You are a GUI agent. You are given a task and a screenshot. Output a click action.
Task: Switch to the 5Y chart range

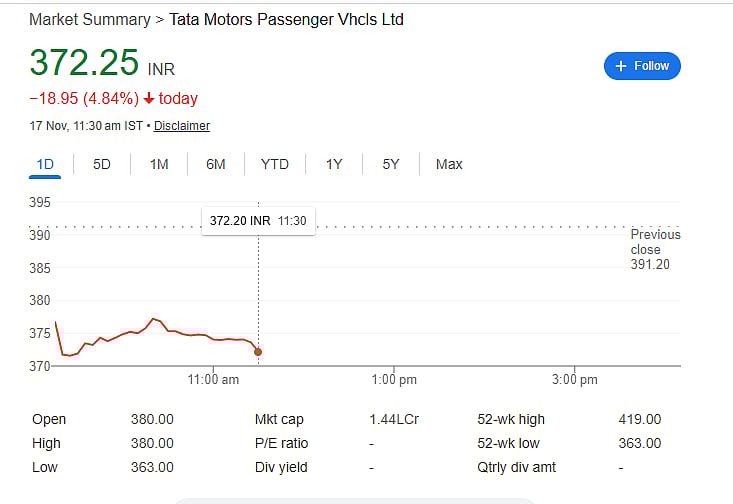[391, 164]
